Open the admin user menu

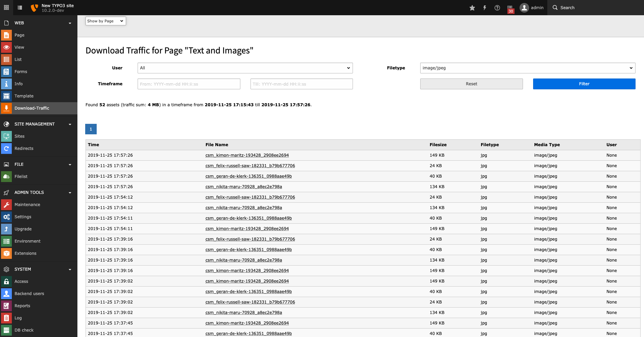pos(532,7)
